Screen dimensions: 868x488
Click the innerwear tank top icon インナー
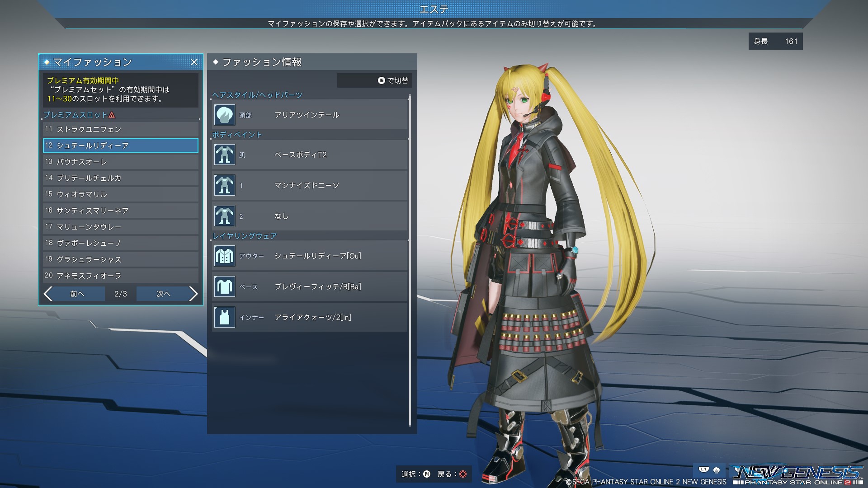pos(224,317)
